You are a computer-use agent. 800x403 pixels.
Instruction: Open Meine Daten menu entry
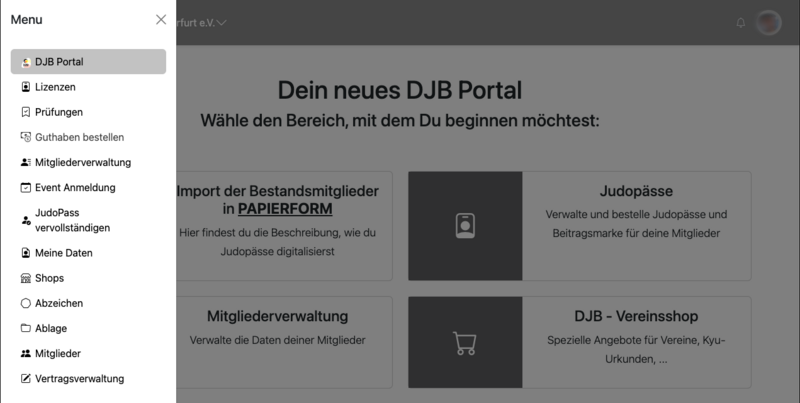pos(88,253)
